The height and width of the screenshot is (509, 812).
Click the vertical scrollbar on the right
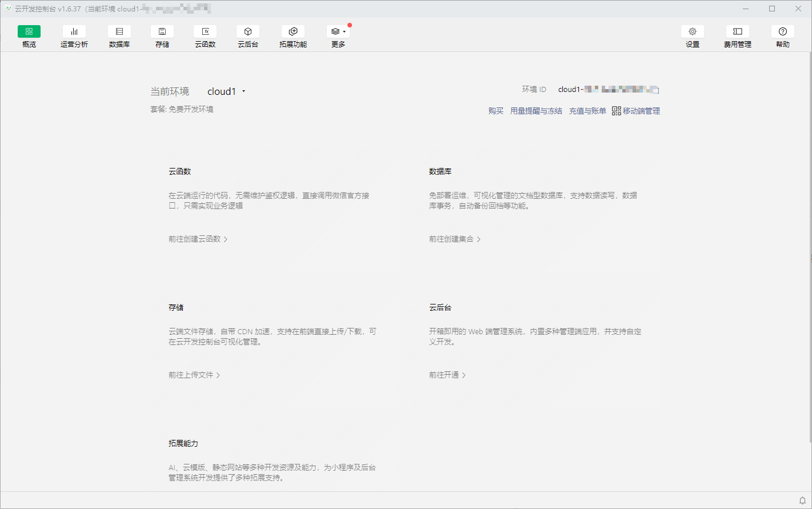[810, 248]
